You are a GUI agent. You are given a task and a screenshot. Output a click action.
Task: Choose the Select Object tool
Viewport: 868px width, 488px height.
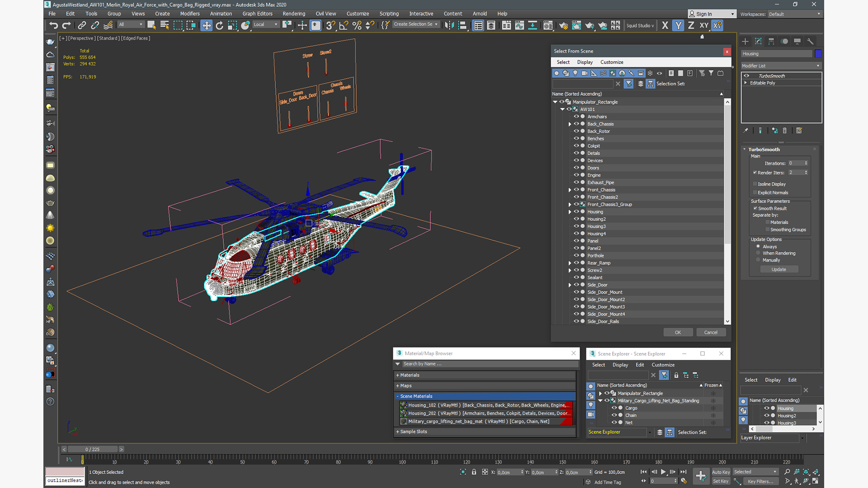[x=151, y=25]
